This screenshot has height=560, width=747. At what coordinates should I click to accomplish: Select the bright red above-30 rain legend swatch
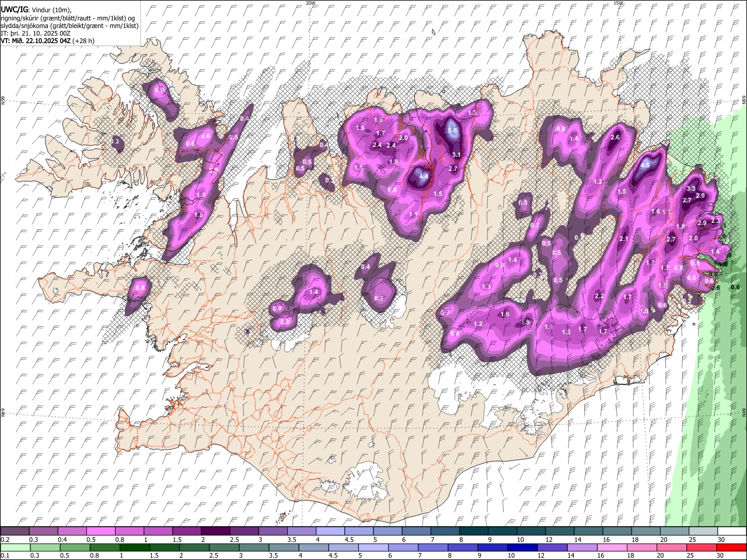pyautogui.click(x=731, y=547)
